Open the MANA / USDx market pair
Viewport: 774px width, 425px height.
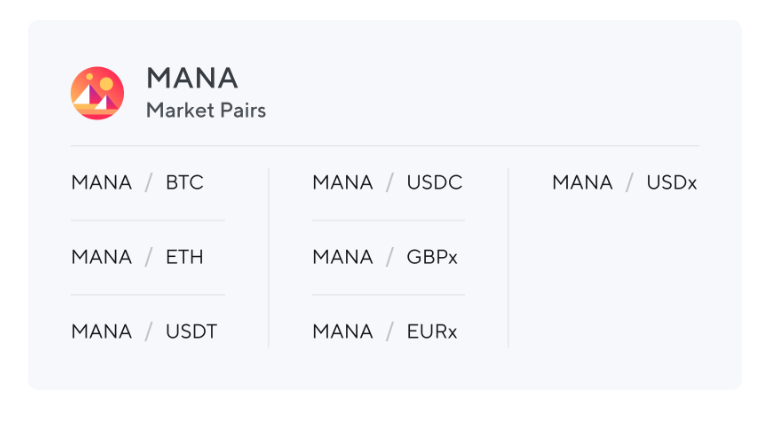(x=625, y=183)
